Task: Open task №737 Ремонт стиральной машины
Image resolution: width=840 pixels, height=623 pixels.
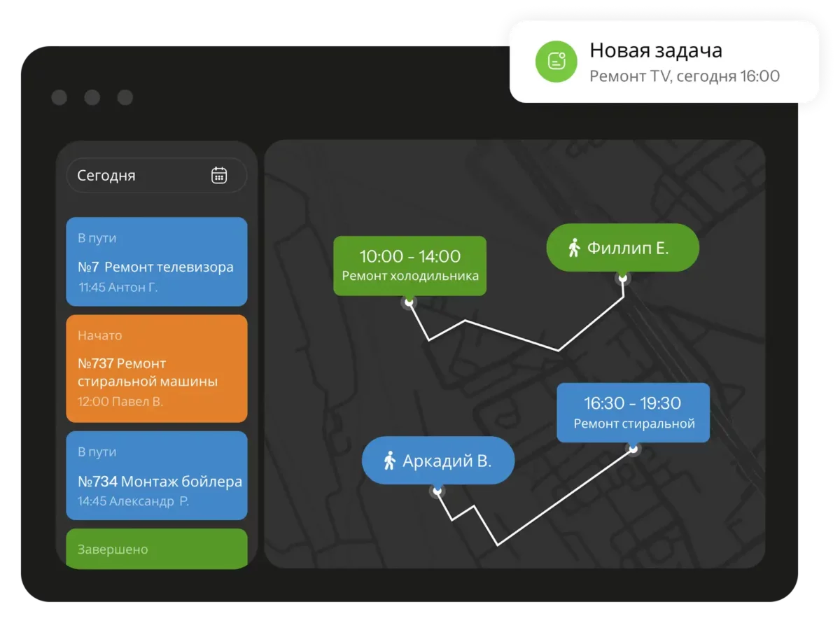Action: click(x=156, y=369)
